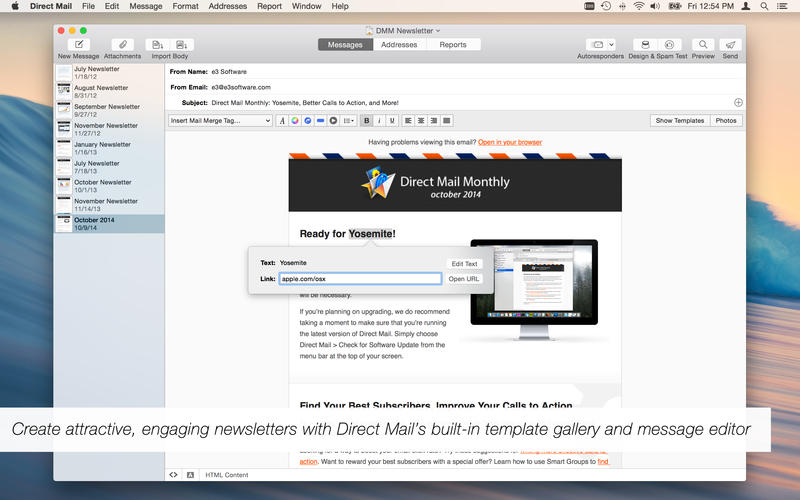Open the Format menu
Viewport: 800px width, 500px height.
[185, 6]
